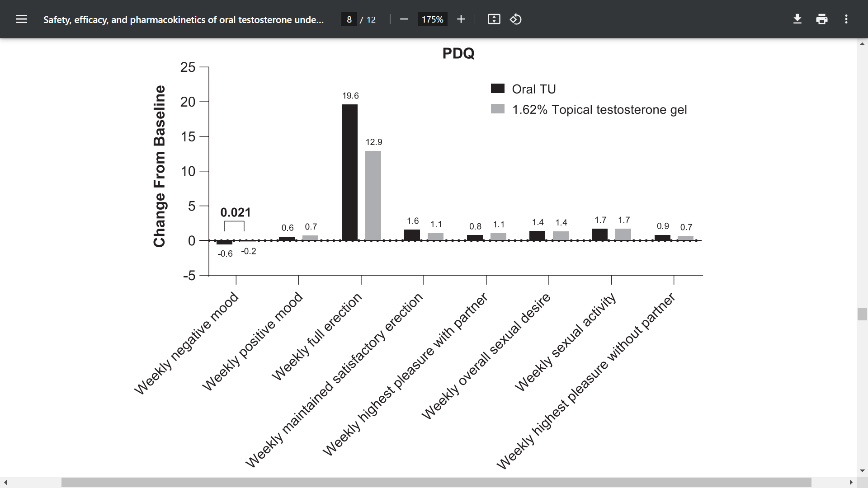Click the fit to page icon
868x488 pixels.
[x=494, y=19]
